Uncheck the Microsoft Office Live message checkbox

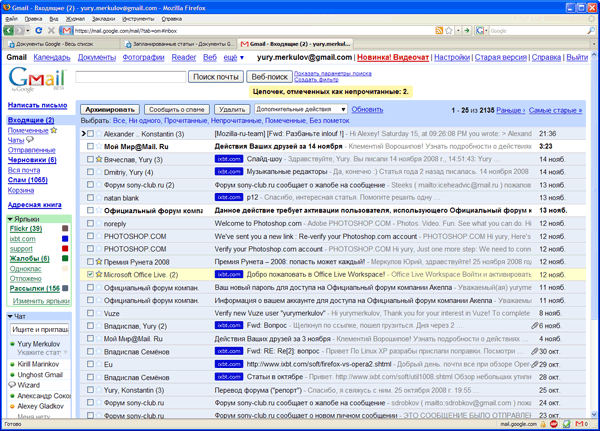(x=90, y=274)
